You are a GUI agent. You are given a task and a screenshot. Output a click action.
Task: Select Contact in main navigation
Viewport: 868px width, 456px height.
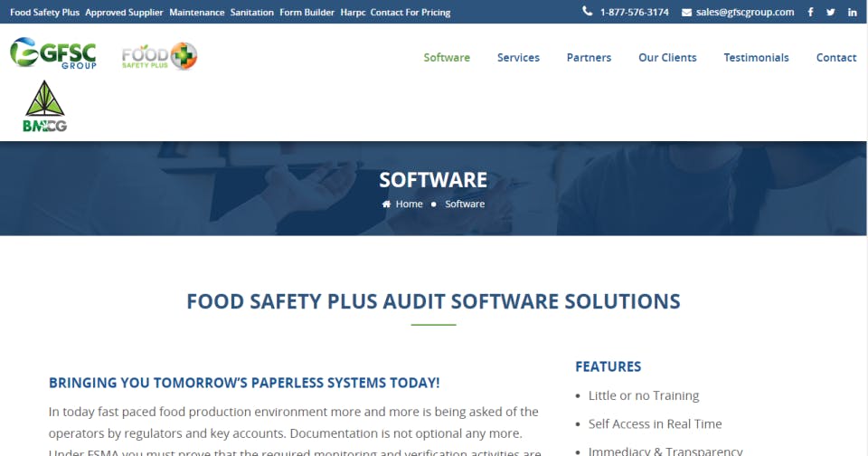click(835, 58)
